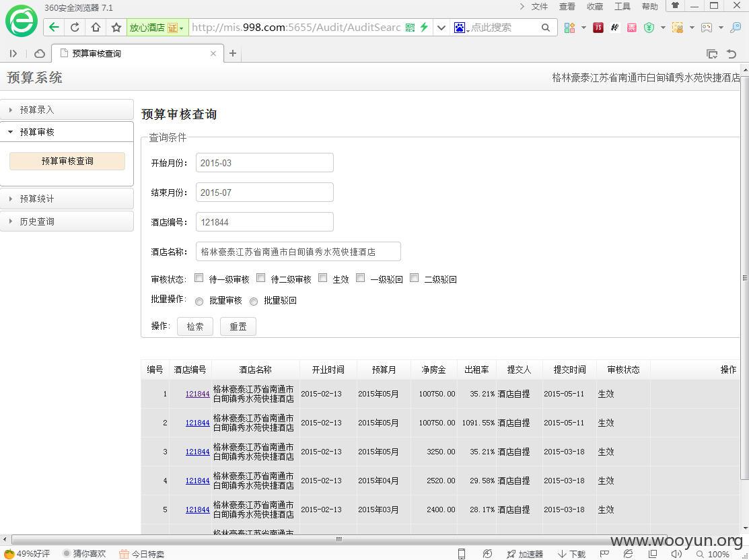Tick the 生效 status checkbox
Viewport: 749px width, 560px height.
[323, 277]
